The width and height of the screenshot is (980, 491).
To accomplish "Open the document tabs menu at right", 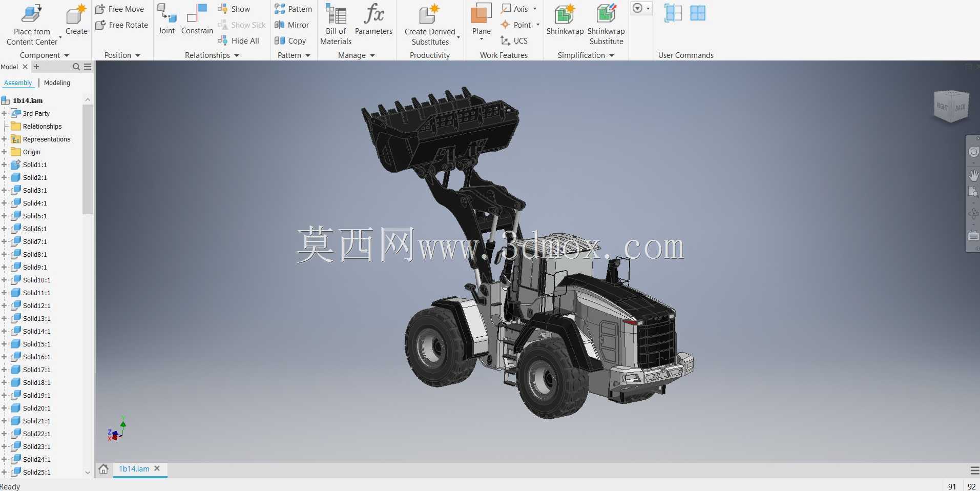I will pos(974,470).
